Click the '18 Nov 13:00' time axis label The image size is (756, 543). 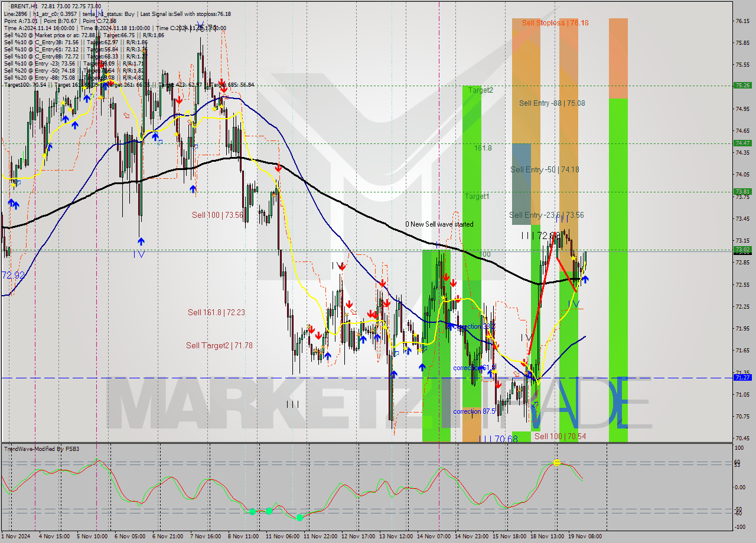pos(547,537)
